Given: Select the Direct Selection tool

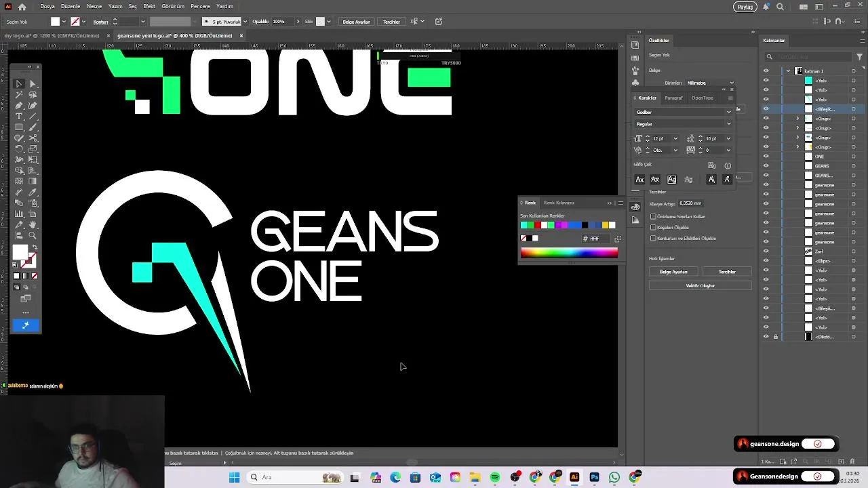Looking at the screenshot, I should pyautogui.click(x=33, y=84).
